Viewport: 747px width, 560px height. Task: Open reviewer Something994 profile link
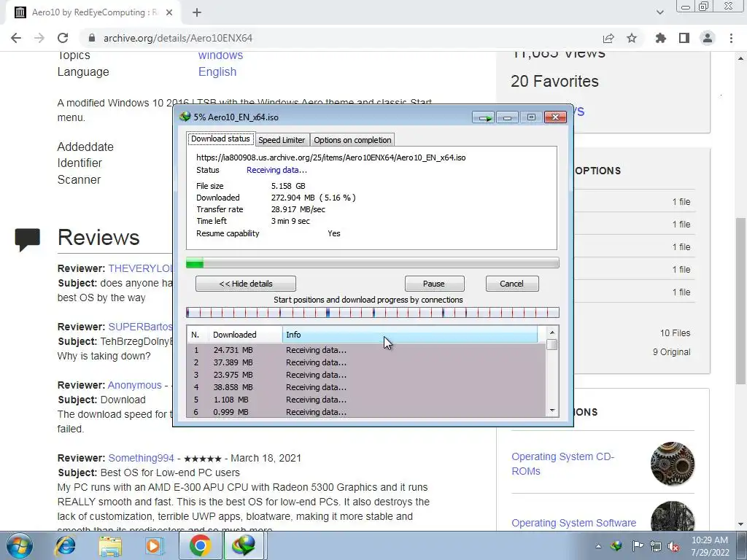tap(141, 458)
